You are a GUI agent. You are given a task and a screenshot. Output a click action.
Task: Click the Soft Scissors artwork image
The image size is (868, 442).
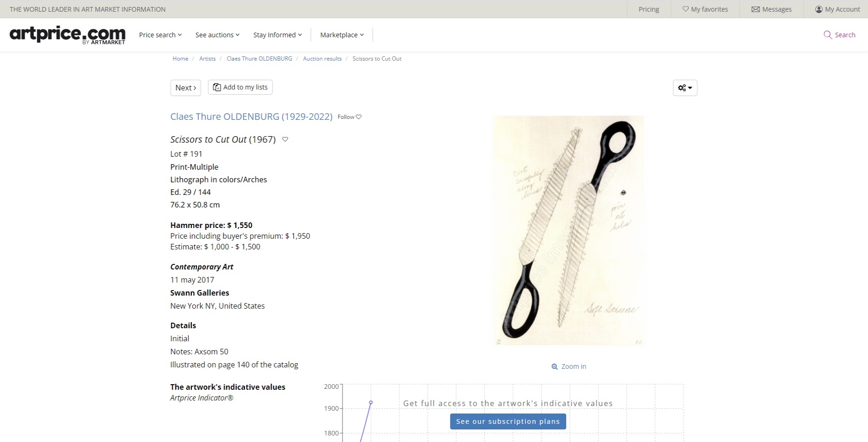[x=568, y=230]
